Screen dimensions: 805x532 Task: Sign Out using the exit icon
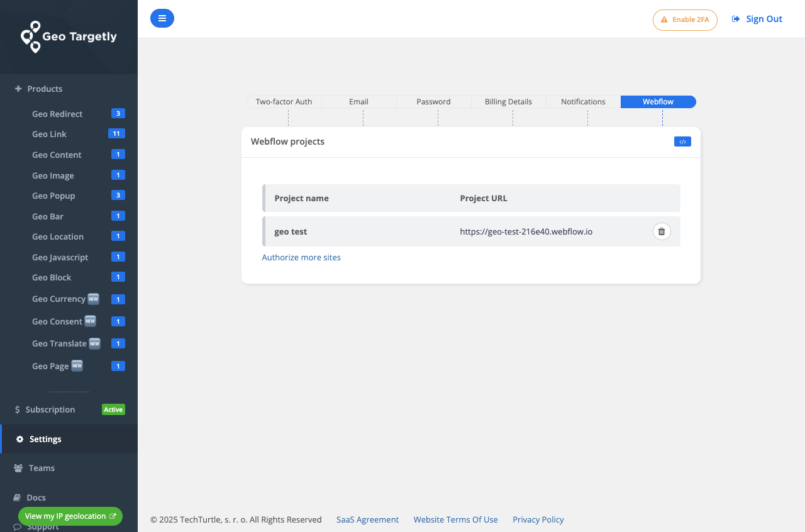[757, 19]
